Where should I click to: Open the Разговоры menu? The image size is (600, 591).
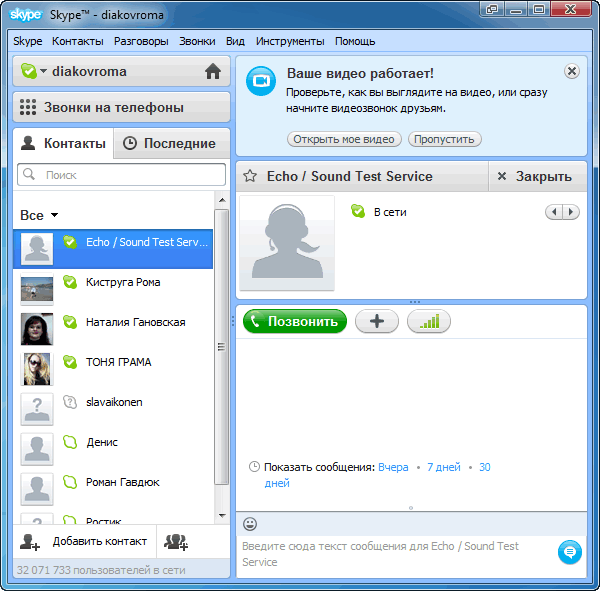141,41
